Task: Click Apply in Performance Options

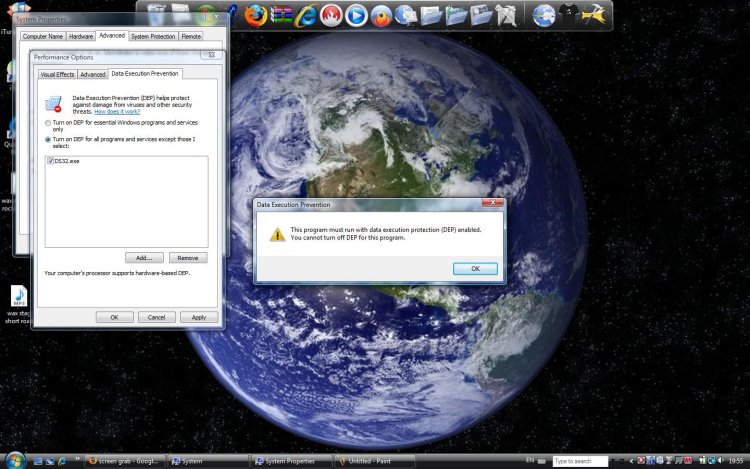Action: [198, 317]
